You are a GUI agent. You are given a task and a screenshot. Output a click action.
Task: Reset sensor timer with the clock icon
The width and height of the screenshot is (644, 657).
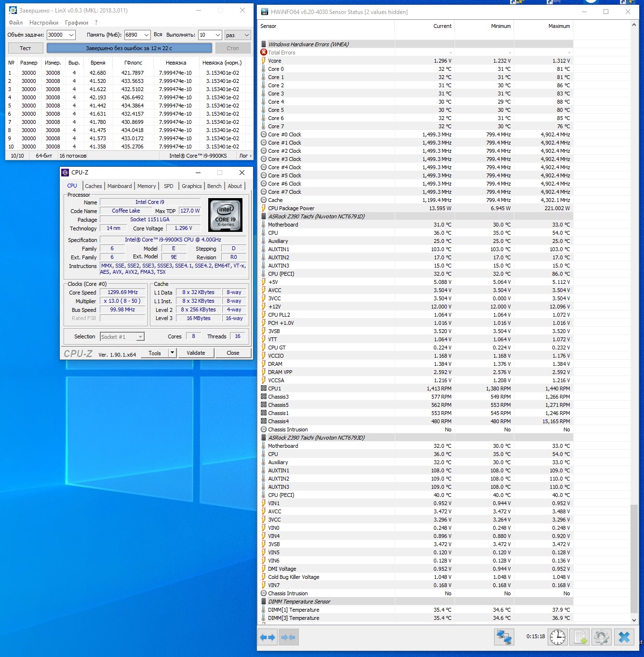click(558, 637)
